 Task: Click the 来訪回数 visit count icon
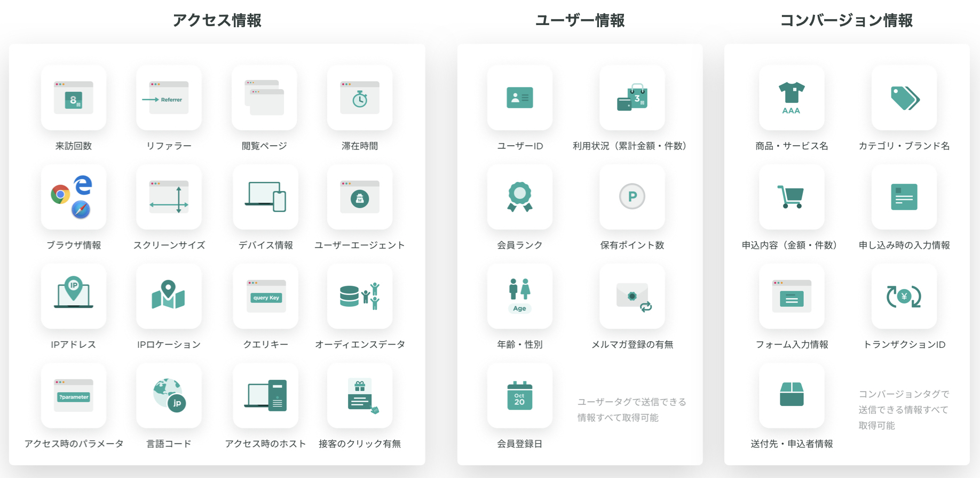(74, 98)
